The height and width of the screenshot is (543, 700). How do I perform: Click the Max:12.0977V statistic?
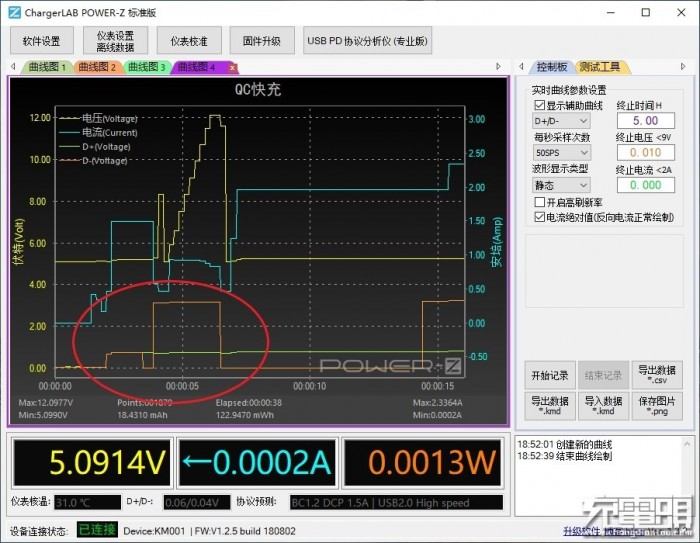pos(46,403)
